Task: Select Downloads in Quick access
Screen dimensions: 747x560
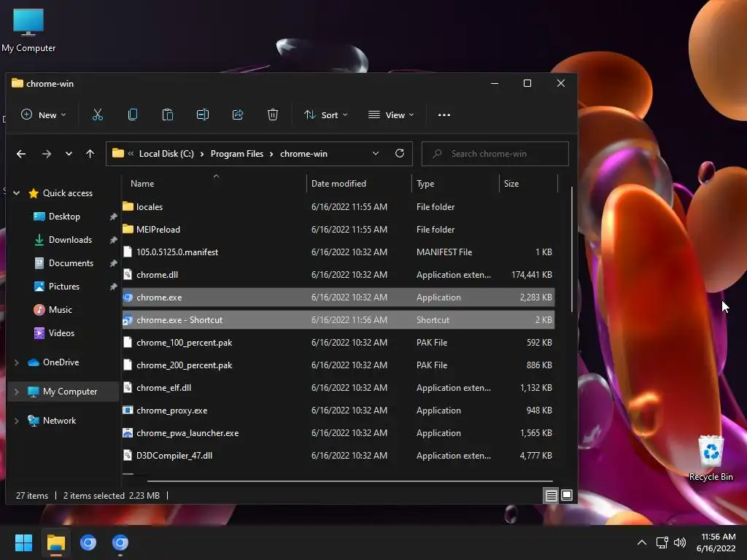Action: (70, 239)
